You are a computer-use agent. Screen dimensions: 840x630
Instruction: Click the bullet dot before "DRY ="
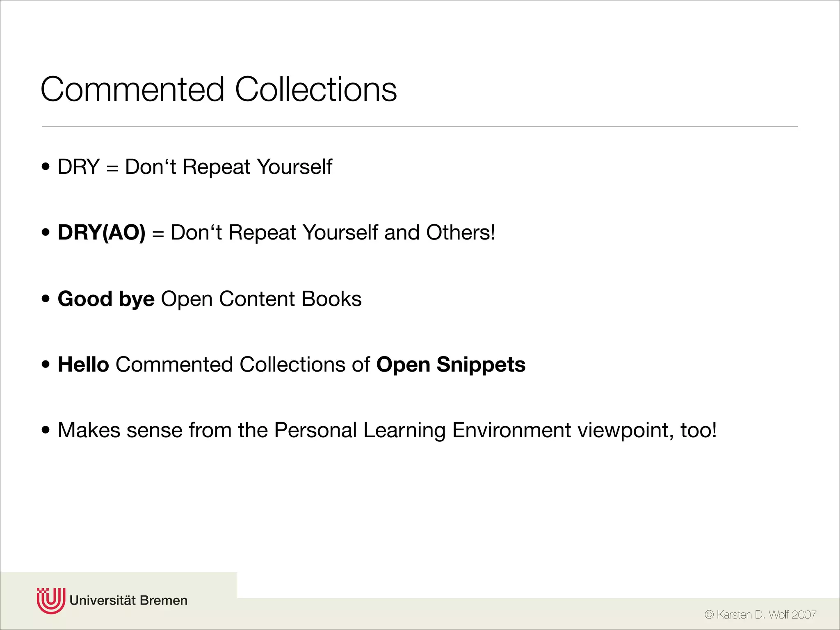(x=46, y=167)
